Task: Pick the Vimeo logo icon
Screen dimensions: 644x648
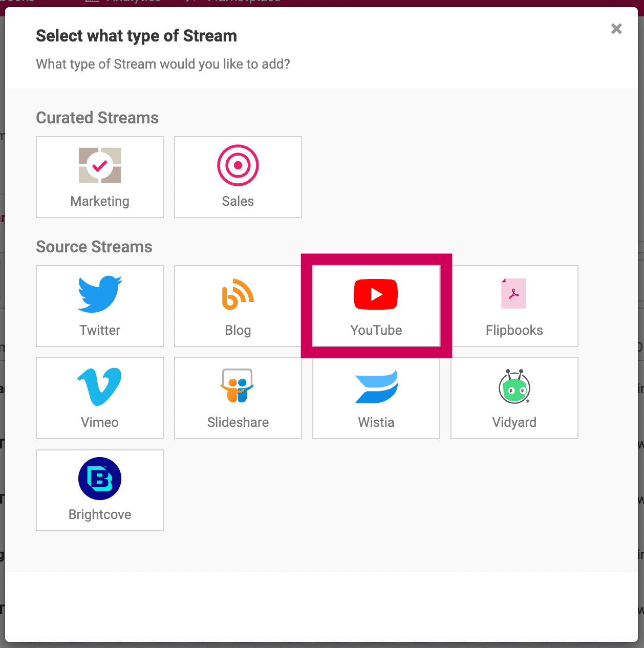Action: [x=100, y=386]
